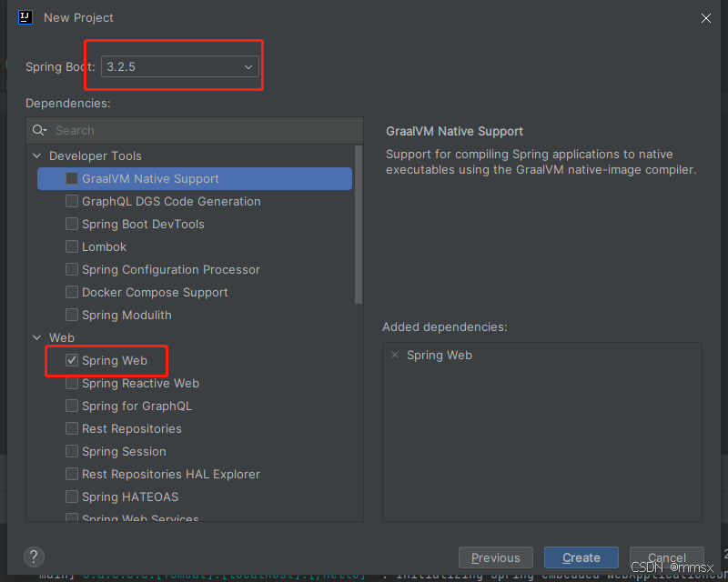Image resolution: width=728 pixels, height=582 pixels.
Task: Check Spring for GraphQL
Action: 72,406
